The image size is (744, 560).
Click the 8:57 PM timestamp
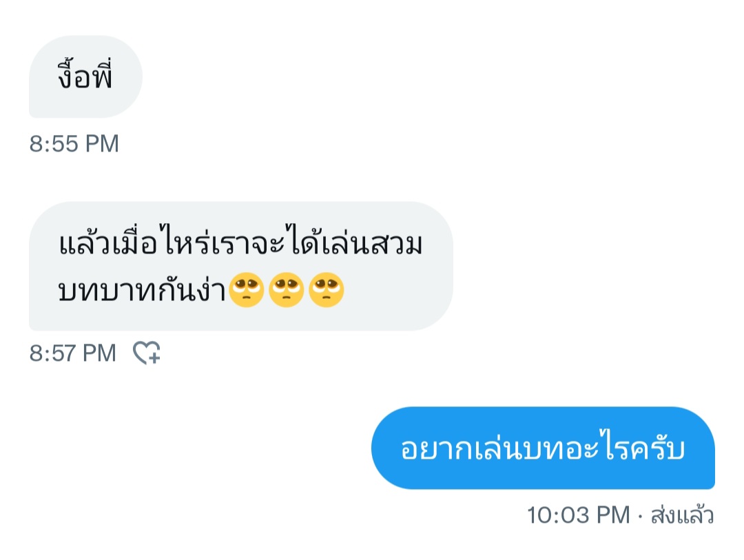click(72, 353)
